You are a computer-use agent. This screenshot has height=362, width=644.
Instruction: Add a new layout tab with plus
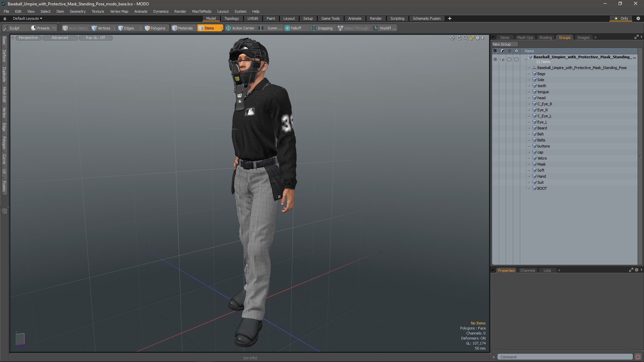pos(450,18)
